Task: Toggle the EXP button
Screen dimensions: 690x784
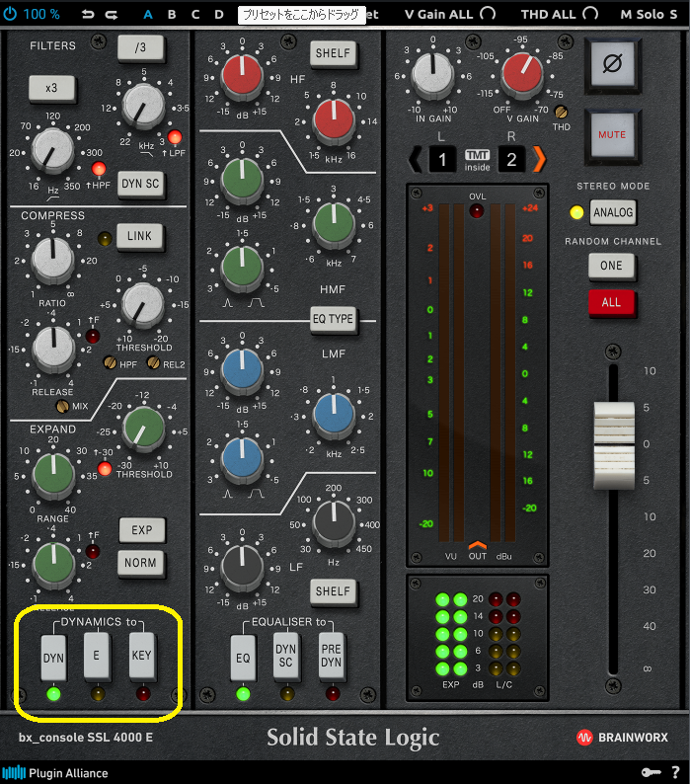Action: pyautogui.click(x=142, y=530)
